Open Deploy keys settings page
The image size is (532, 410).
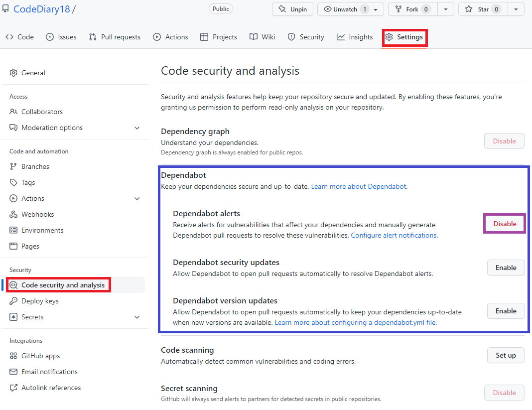tap(40, 301)
